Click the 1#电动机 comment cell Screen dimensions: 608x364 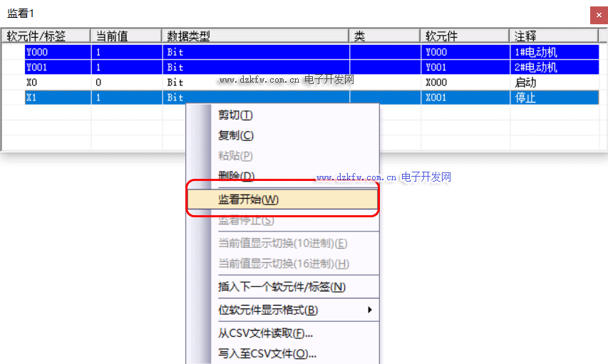click(553, 52)
